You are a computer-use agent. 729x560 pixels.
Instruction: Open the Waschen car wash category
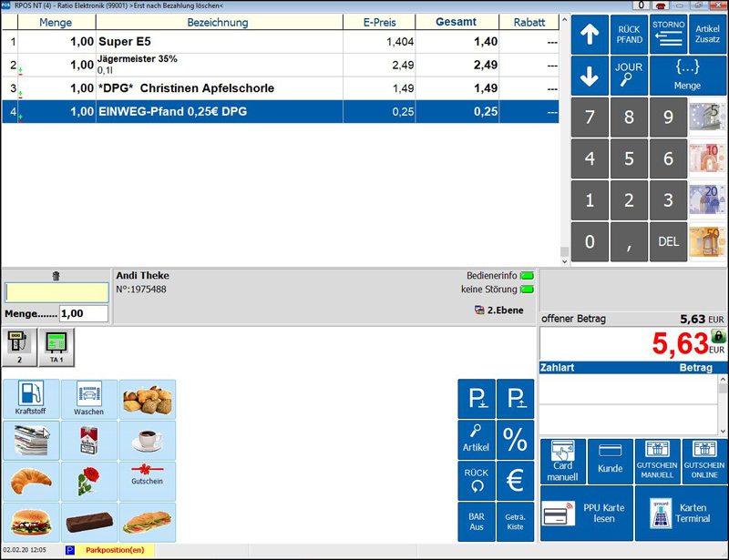point(89,399)
